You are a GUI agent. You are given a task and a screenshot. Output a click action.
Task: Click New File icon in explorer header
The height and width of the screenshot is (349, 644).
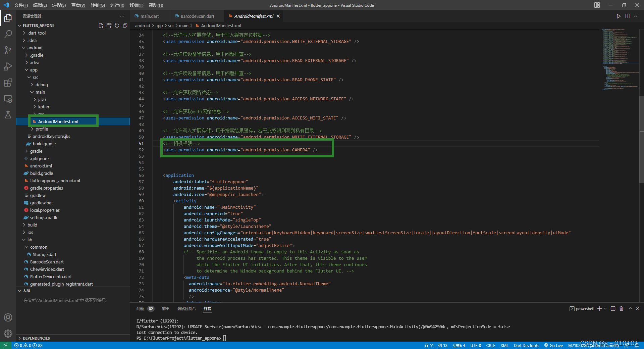coord(101,26)
